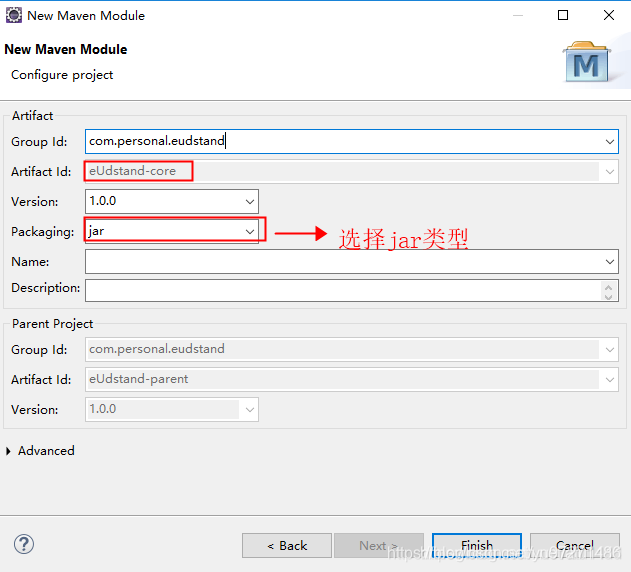Click the Maven M wizard banner icon

coord(587,62)
